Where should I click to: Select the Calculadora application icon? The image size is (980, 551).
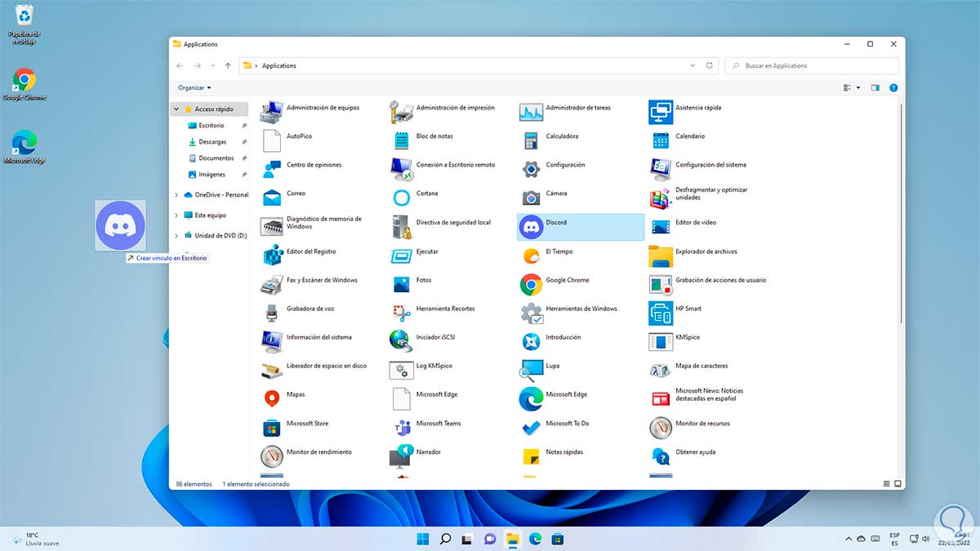[532, 140]
